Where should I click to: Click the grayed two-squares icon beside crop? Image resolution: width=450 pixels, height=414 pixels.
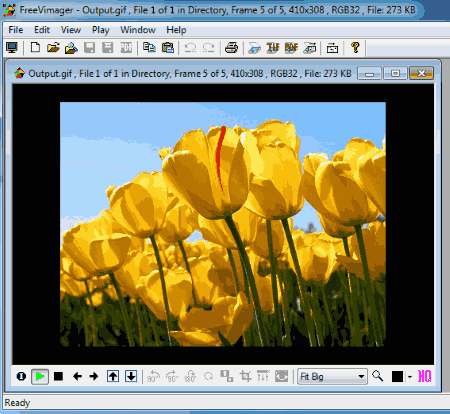pos(227,376)
